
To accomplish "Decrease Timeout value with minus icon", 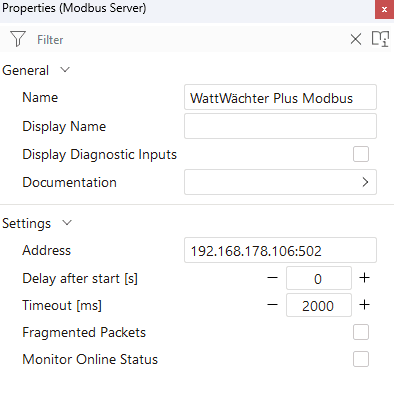I will [x=272, y=305].
